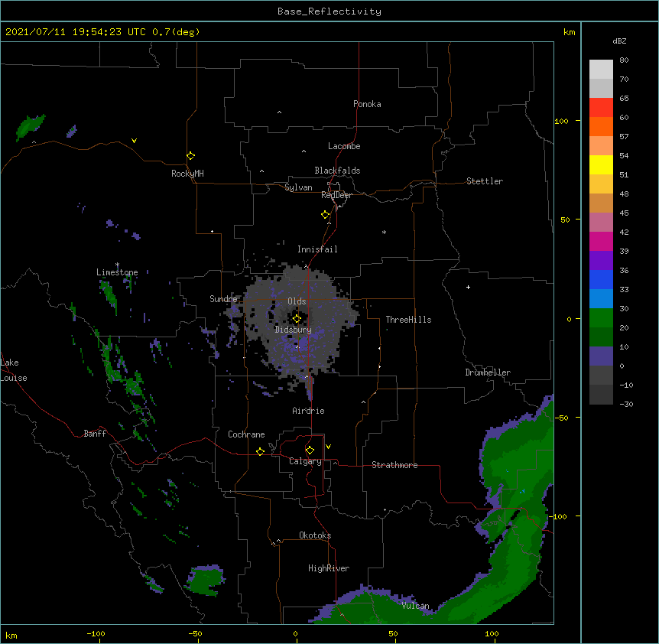Viewport: 659px width, 644px height.
Task: Select the ThreeHills label
Action: (x=408, y=320)
